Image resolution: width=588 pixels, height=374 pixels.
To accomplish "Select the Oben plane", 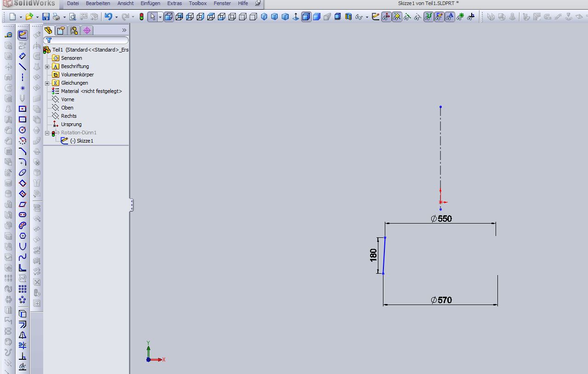I will 67,108.
